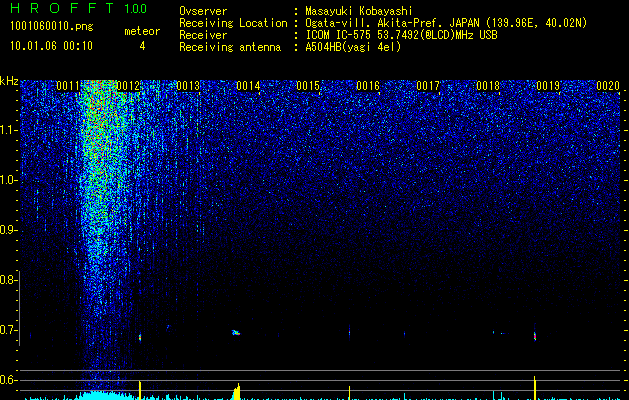Click the bright meteor echo near 0014
Screen dimensions: 629x400
point(236,332)
